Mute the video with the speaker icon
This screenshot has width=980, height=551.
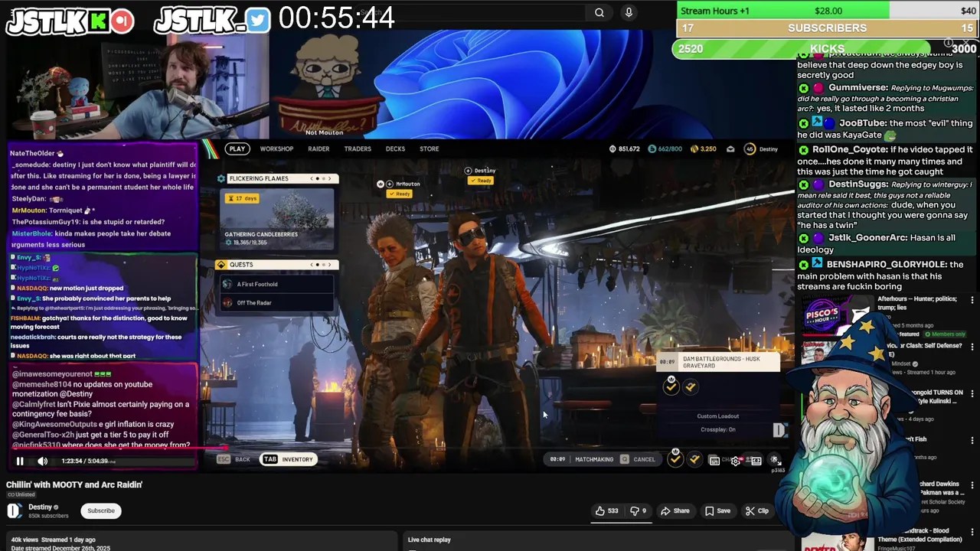pyautogui.click(x=43, y=461)
